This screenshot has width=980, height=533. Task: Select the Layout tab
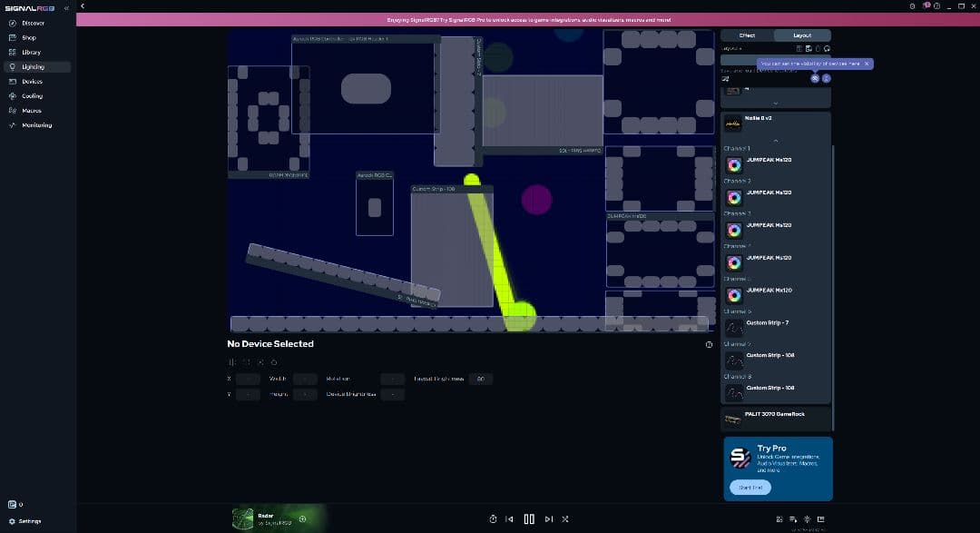[802, 35]
